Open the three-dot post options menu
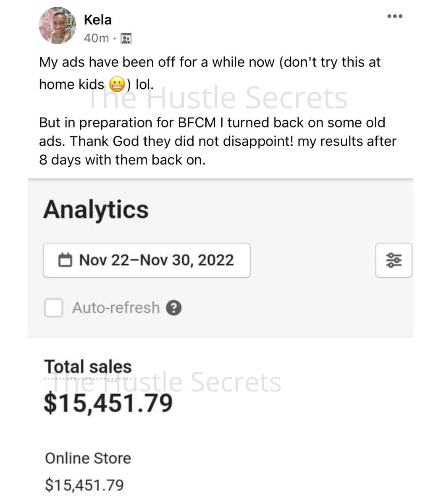Image resolution: width=441 pixels, height=504 pixels. (x=395, y=16)
